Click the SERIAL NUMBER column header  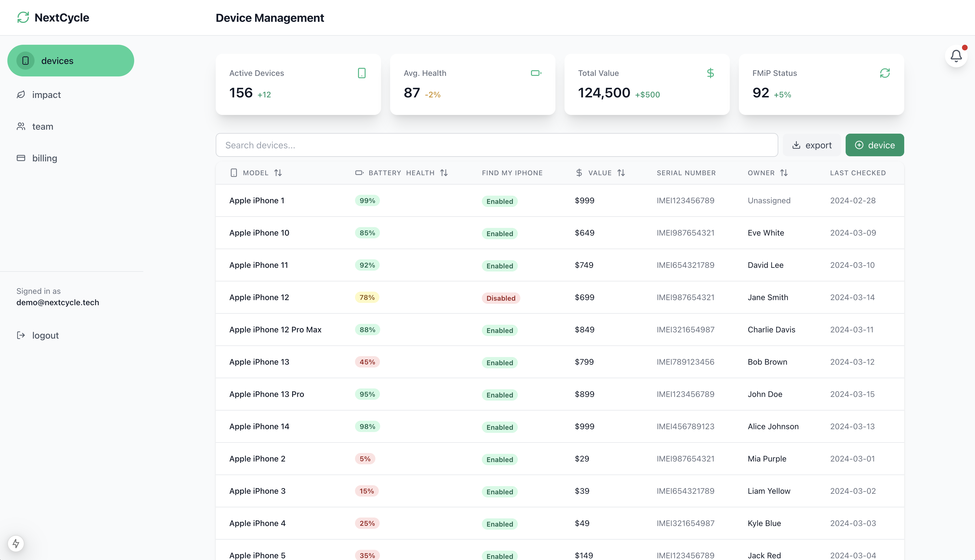[686, 173]
